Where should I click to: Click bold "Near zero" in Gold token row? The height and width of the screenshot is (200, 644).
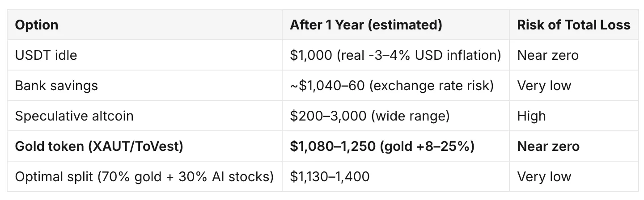548,146
